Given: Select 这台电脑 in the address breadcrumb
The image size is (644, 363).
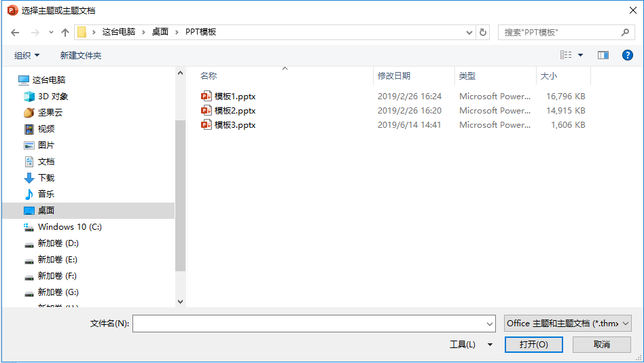Looking at the screenshot, I should point(119,32).
